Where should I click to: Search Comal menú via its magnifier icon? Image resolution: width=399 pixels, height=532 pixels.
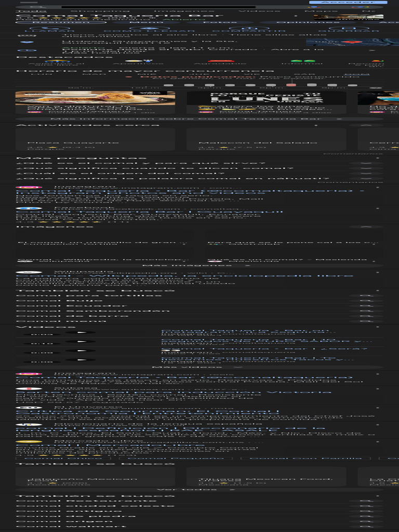[366, 321]
